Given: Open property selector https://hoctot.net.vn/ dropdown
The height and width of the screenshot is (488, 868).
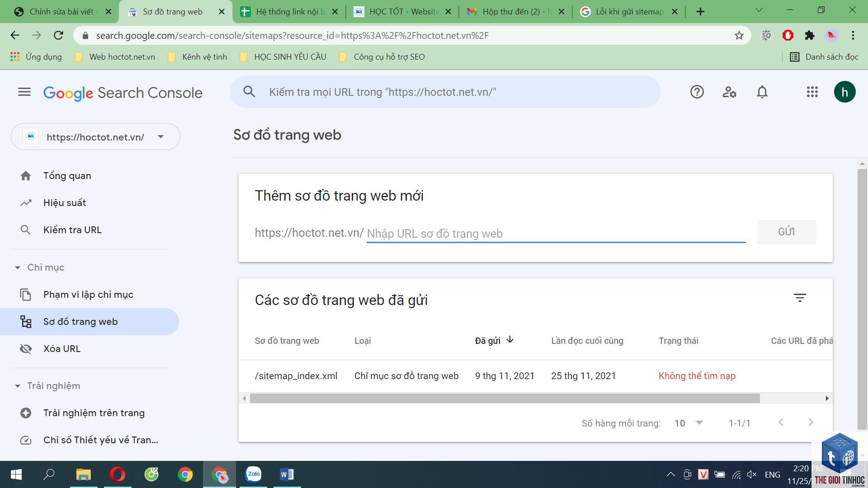Looking at the screenshot, I should (x=95, y=136).
